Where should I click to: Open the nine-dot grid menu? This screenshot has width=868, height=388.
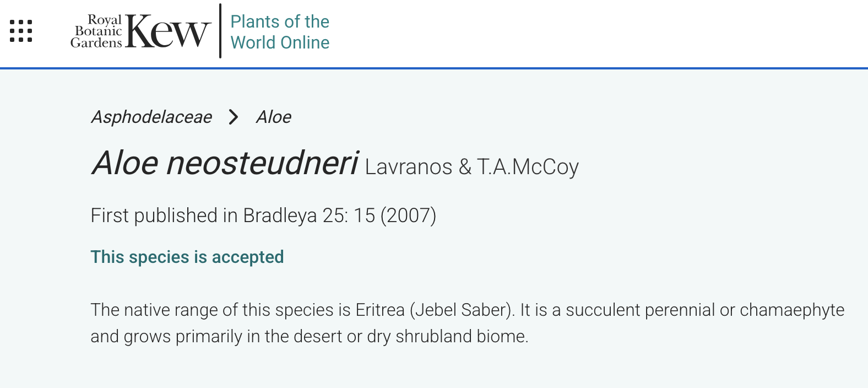(x=21, y=31)
